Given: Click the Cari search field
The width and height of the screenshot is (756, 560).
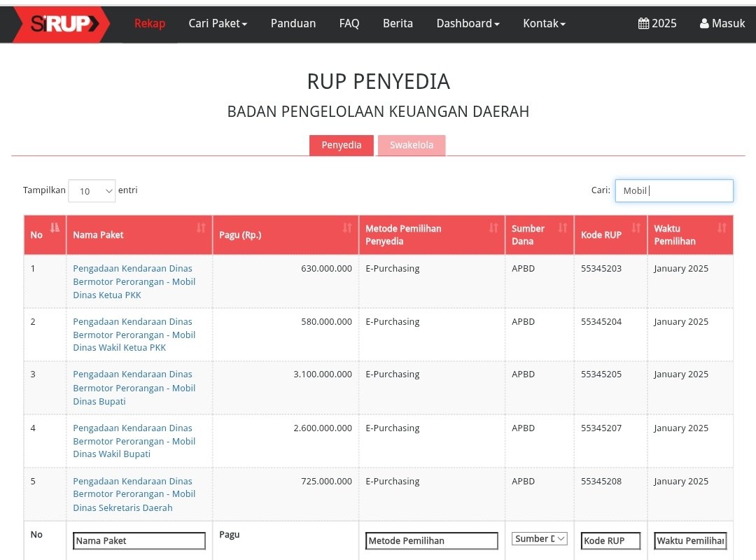Looking at the screenshot, I should 674,191.
